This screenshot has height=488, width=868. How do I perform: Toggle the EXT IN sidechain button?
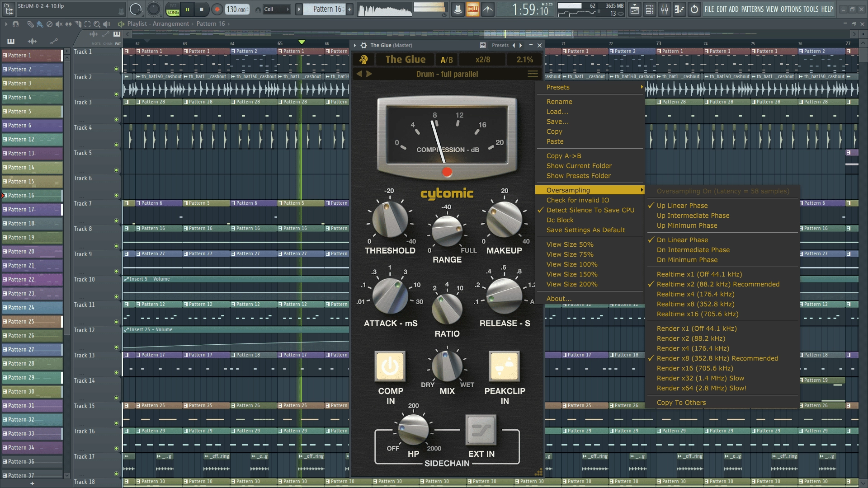tap(481, 430)
